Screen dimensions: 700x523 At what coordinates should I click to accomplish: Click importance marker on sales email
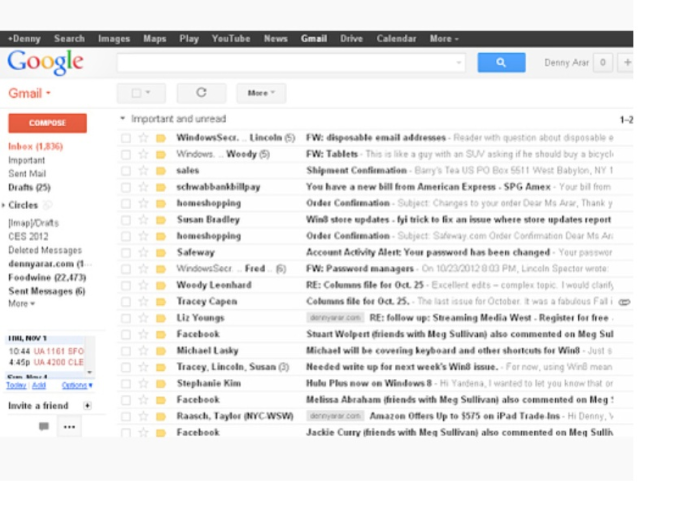point(161,171)
